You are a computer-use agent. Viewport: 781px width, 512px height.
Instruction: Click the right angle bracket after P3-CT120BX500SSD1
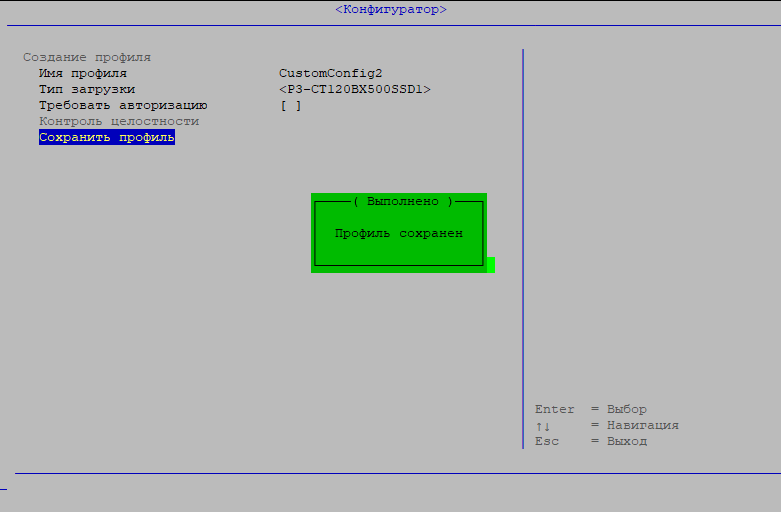pos(428,89)
